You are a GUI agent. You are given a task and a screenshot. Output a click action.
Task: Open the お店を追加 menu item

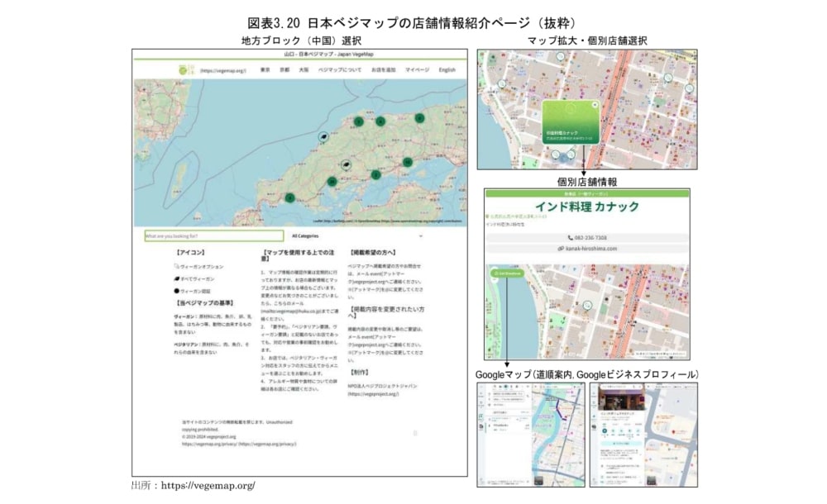tap(384, 69)
